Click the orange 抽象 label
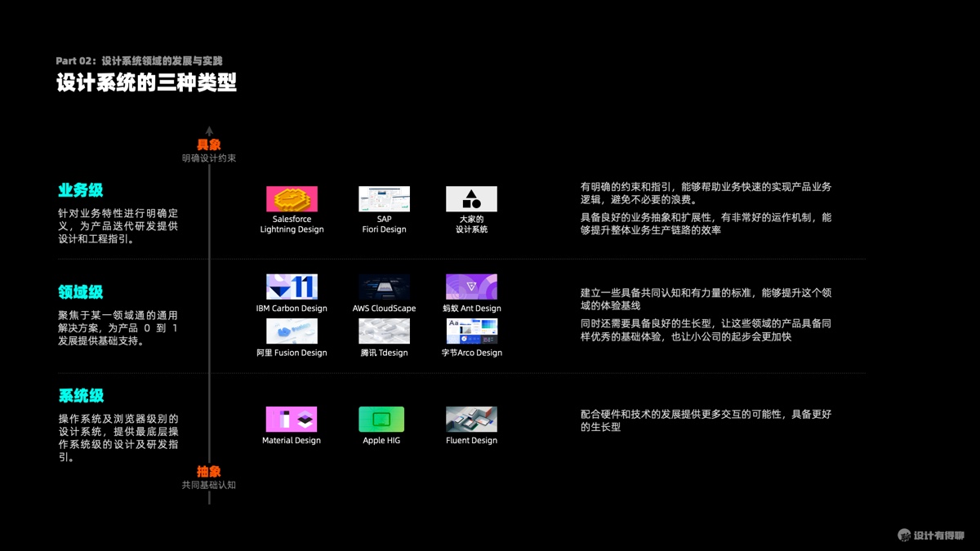The image size is (980, 551). click(x=209, y=472)
